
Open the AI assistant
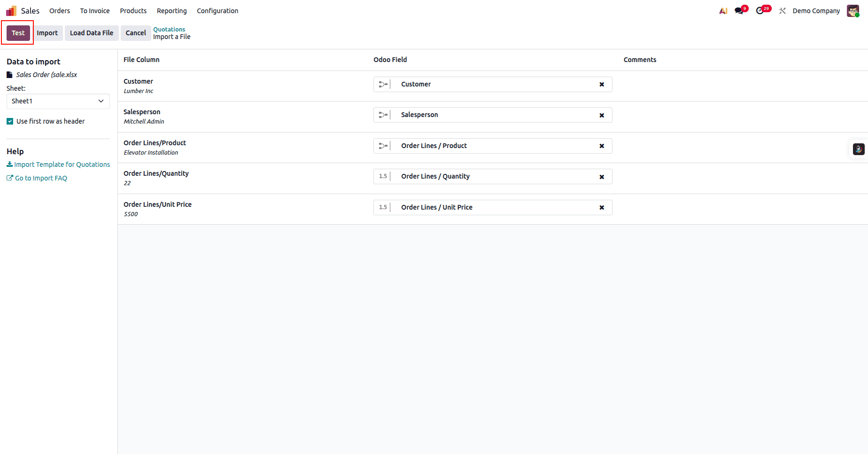(722, 10)
